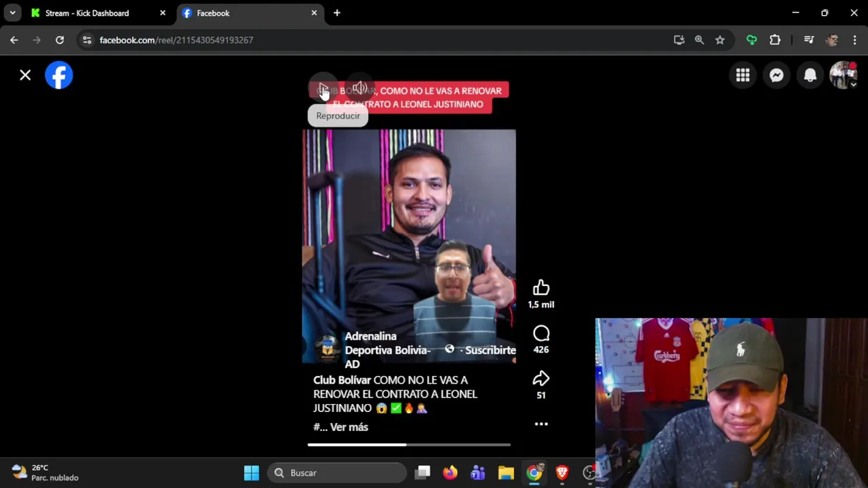Share the reel with the arrow icon
The width and height of the screenshot is (868, 488).
[x=541, y=379]
